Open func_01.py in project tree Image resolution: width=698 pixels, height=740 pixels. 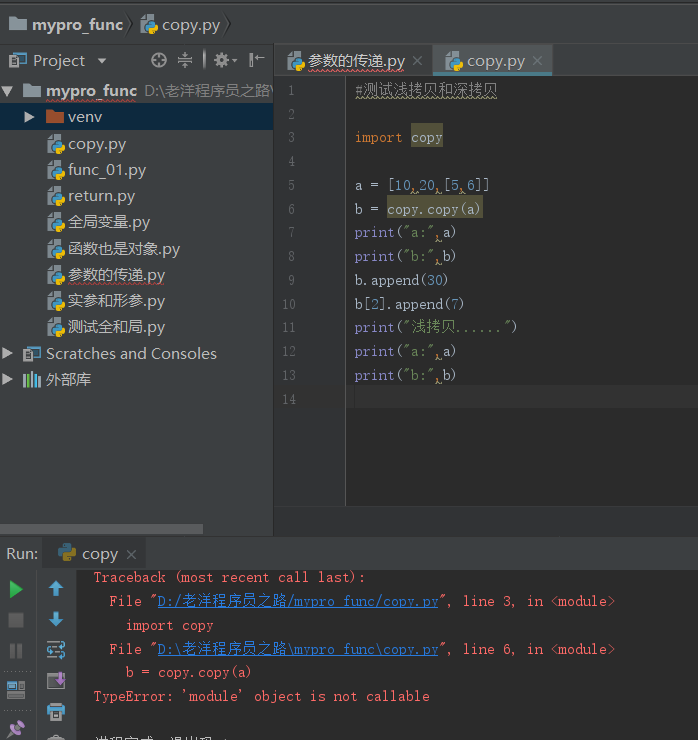click(107, 170)
